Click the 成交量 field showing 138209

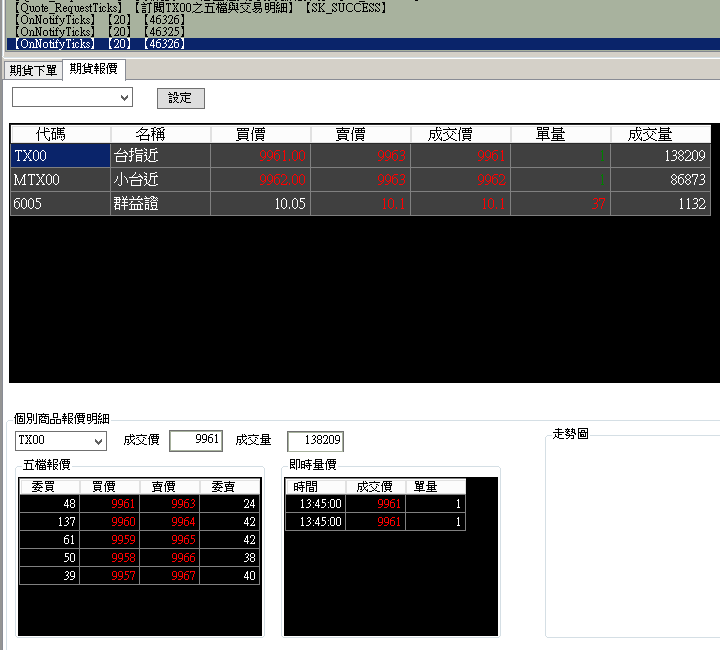[315, 441]
